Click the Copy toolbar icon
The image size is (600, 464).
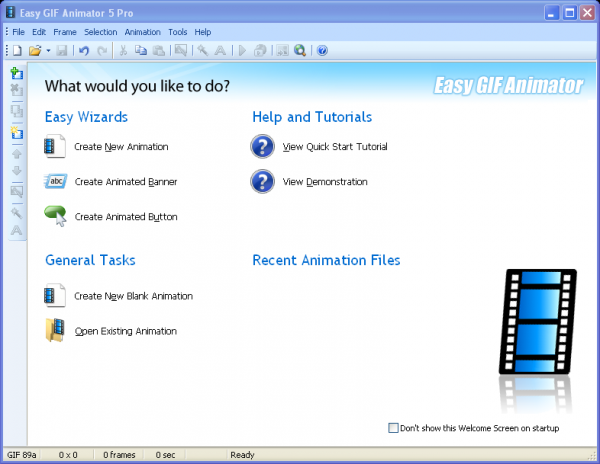pyautogui.click(x=141, y=50)
